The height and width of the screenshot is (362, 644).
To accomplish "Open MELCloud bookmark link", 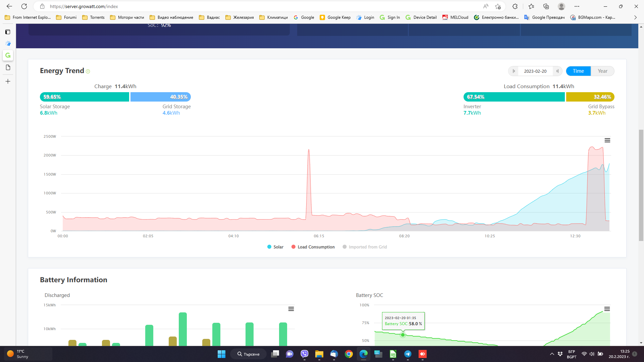I will pos(455,17).
